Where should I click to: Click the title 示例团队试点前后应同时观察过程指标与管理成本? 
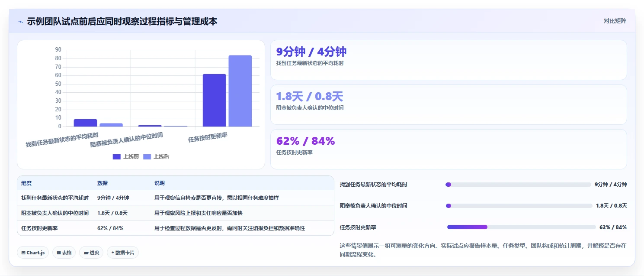(x=122, y=21)
